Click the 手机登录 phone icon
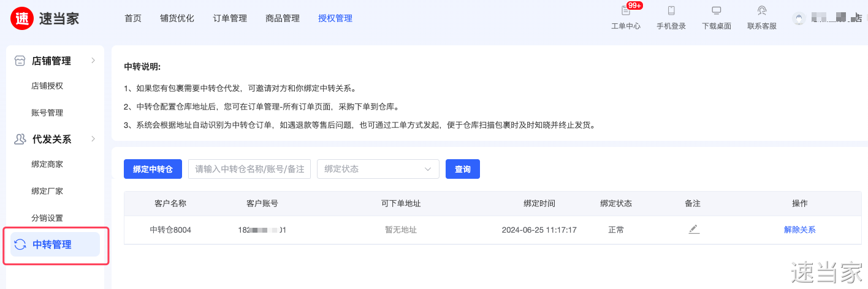 pos(671,11)
